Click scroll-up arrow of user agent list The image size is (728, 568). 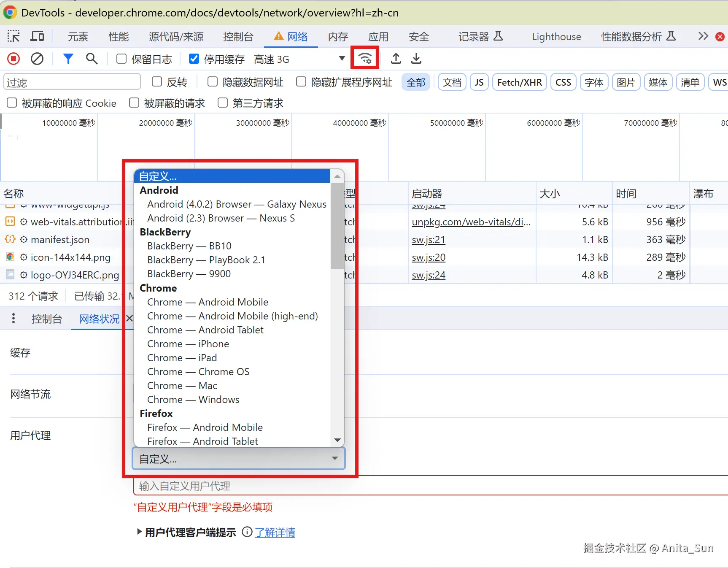point(337,176)
